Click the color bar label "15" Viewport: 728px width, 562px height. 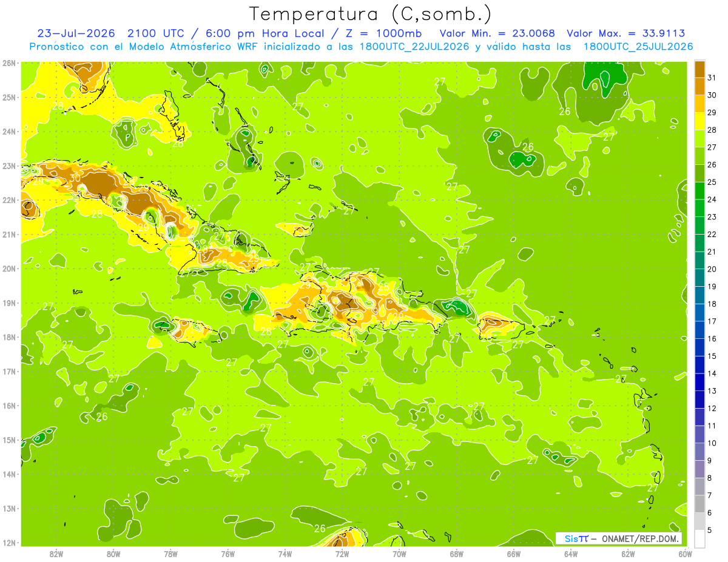point(712,356)
